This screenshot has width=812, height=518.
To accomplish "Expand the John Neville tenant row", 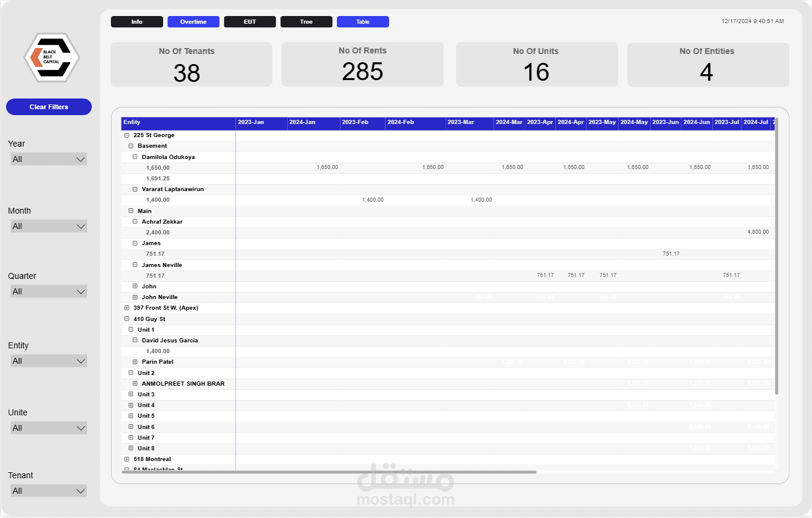I will tap(135, 297).
